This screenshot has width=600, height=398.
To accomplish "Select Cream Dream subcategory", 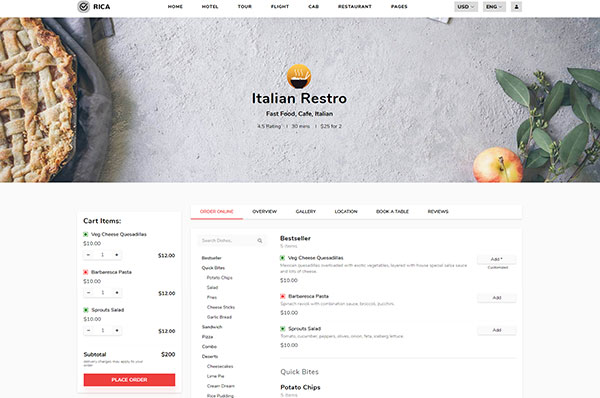I will point(221,386).
